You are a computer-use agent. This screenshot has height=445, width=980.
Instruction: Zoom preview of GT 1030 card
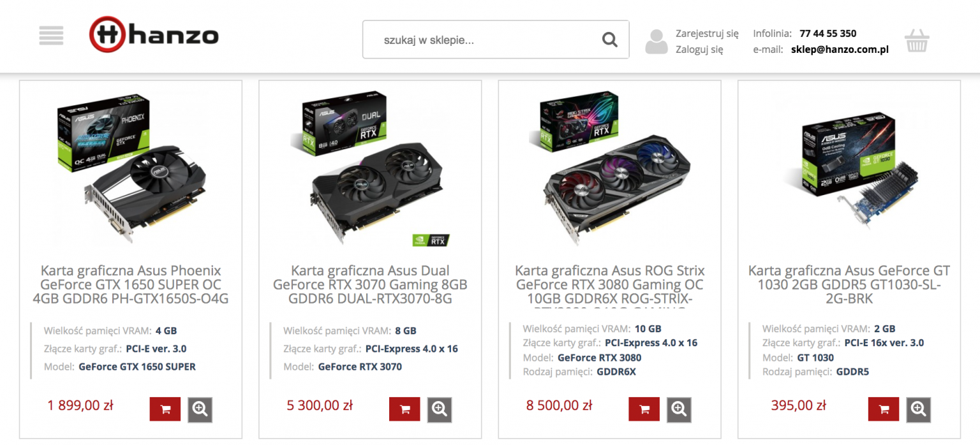pos(918,409)
